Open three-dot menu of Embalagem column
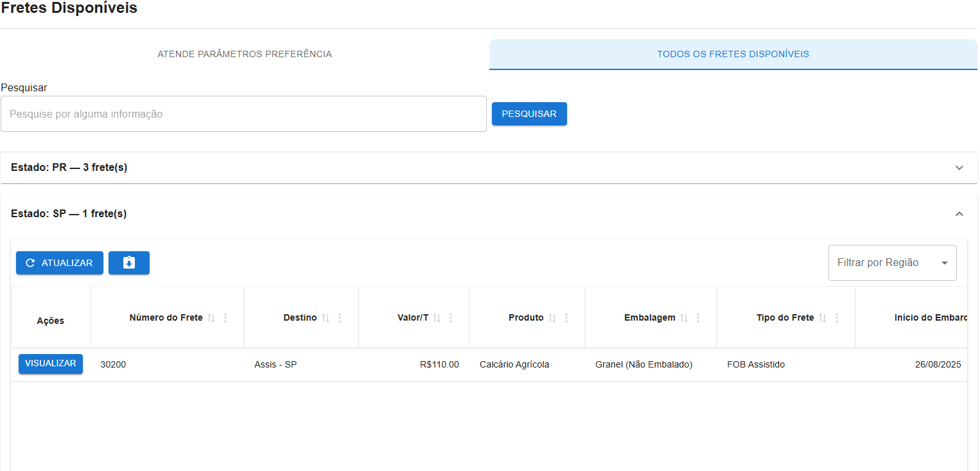Image resolution: width=980 pixels, height=471 pixels. [x=698, y=318]
